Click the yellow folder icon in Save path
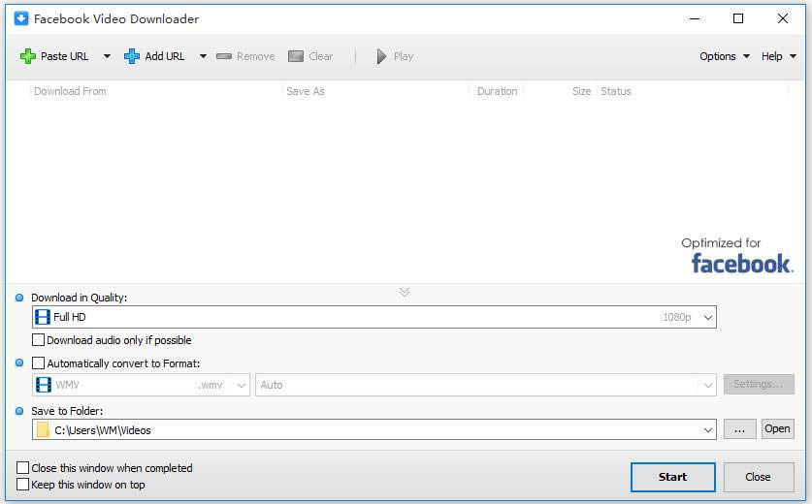This screenshot has width=812, height=504. point(43,430)
